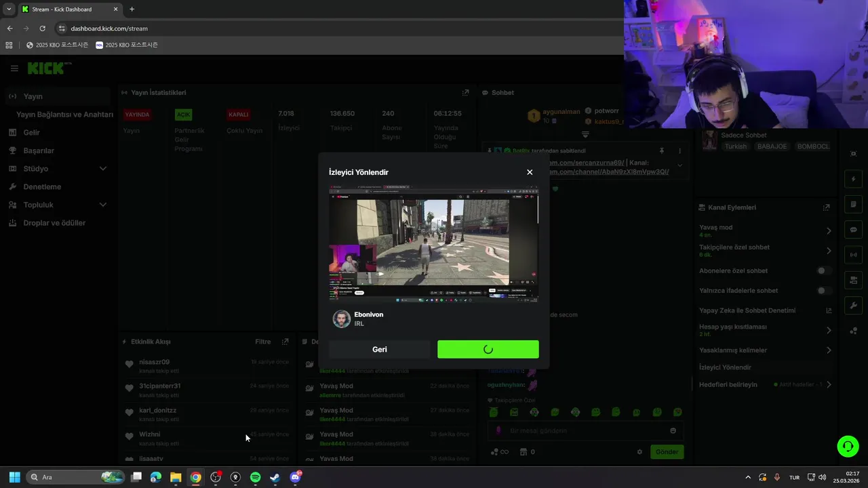This screenshot has height=488, width=868.
Task: Click the lightning bolt icon in right rail
Action: pyautogui.click(x=853, y=179)
